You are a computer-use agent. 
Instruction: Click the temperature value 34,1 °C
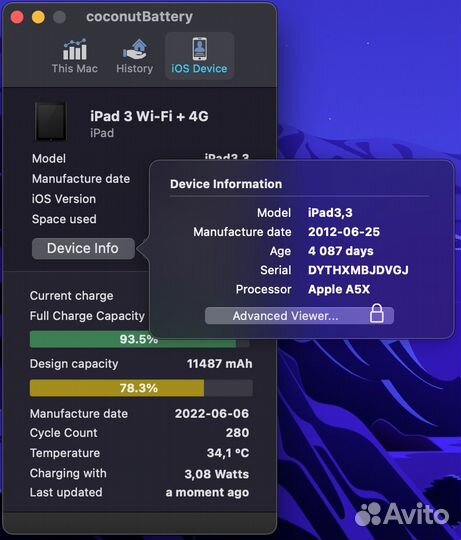[228, 453]
